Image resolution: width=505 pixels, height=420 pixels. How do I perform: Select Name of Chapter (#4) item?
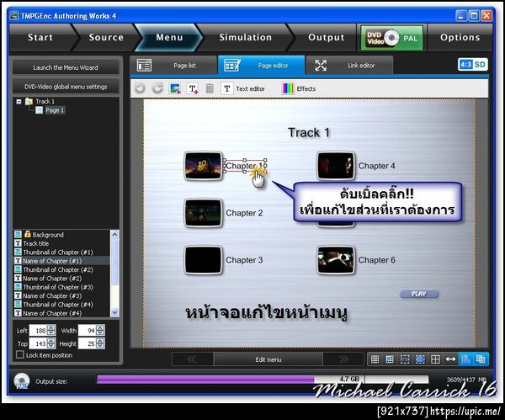click(61, 313)
